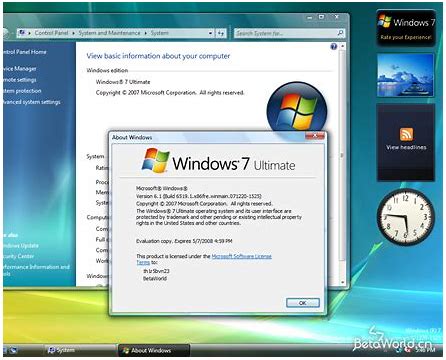Click the red security alert tray icon
The width and height of the screenshot is (446, 360).
point(408,350)
